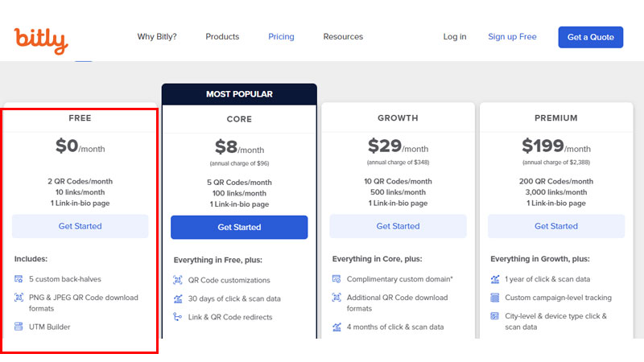Open the Why Bitly? menu

point(157,37)
